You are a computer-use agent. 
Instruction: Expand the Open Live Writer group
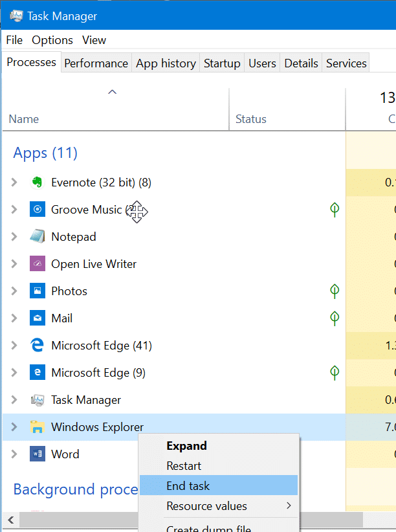(x=14, y=263)
